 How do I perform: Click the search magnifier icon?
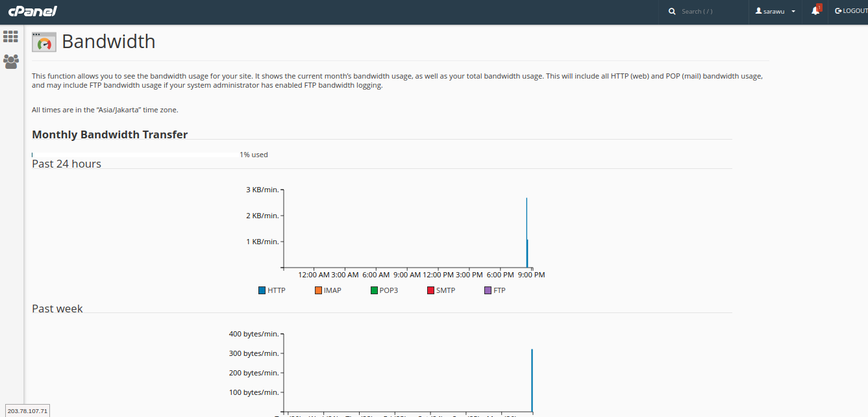672,12
